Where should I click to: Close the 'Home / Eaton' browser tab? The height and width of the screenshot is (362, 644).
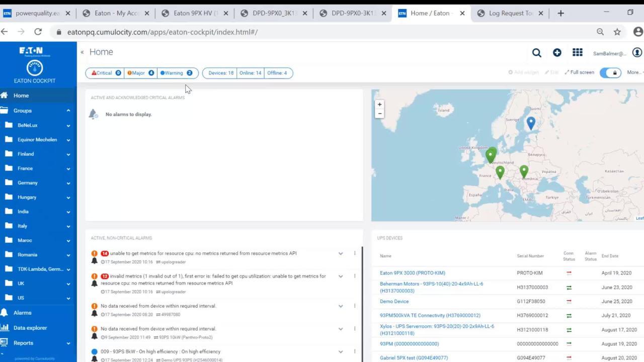[x=462, y=13]
